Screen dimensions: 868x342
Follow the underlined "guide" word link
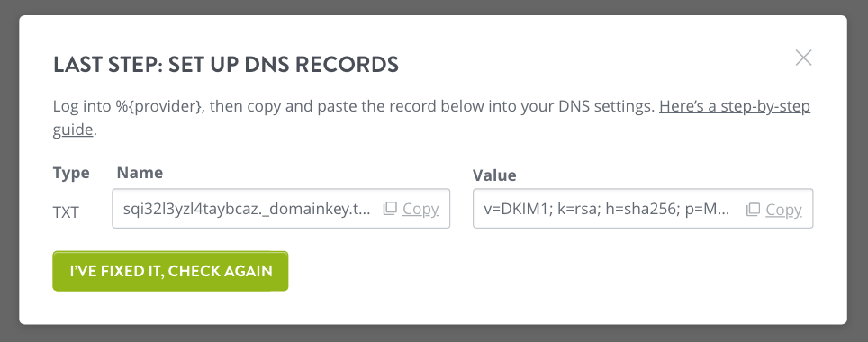click(x=73, y=130)
